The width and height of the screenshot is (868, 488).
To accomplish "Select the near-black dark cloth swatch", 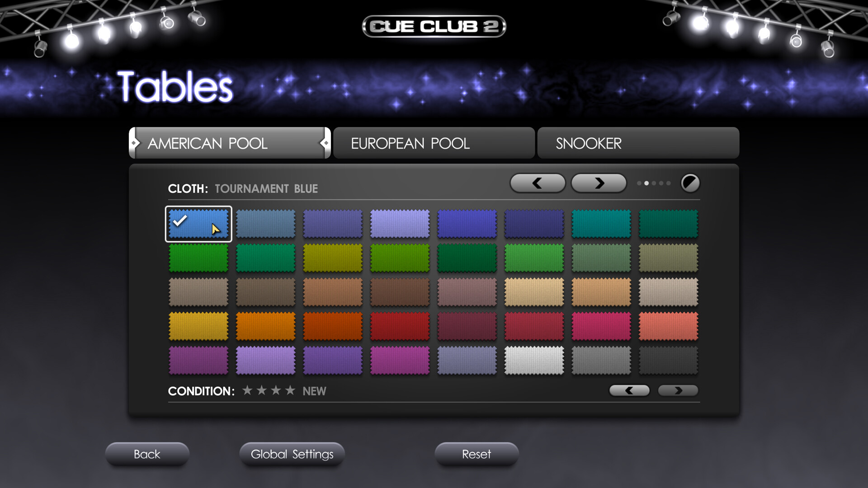I will point(668,360).
